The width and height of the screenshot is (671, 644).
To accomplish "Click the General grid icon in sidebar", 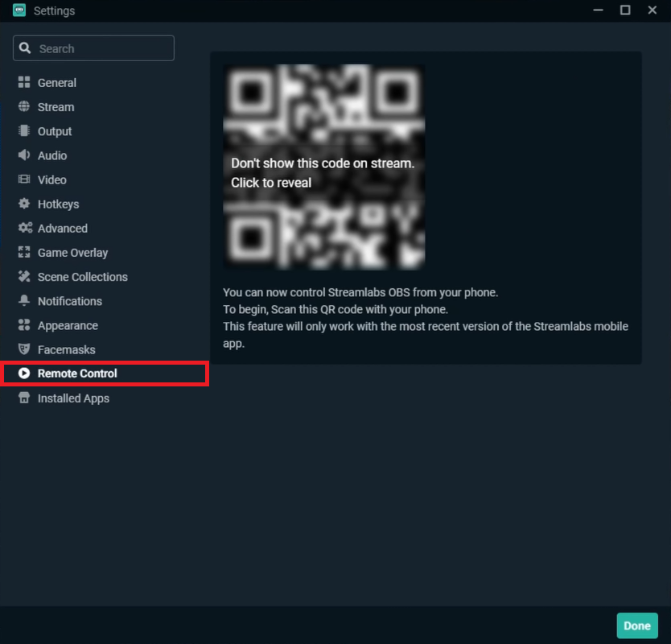I will (24, 82).
